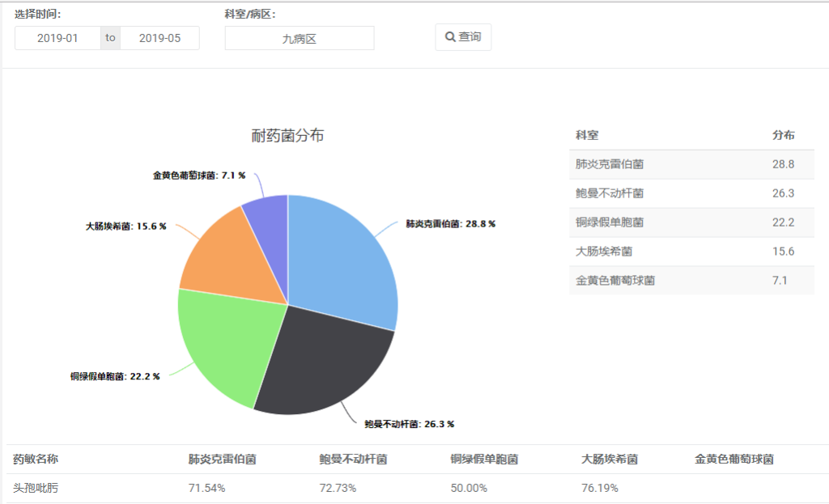Click the 选择时间 label
This screenshot has width=829, height=504.
point(37,15)
